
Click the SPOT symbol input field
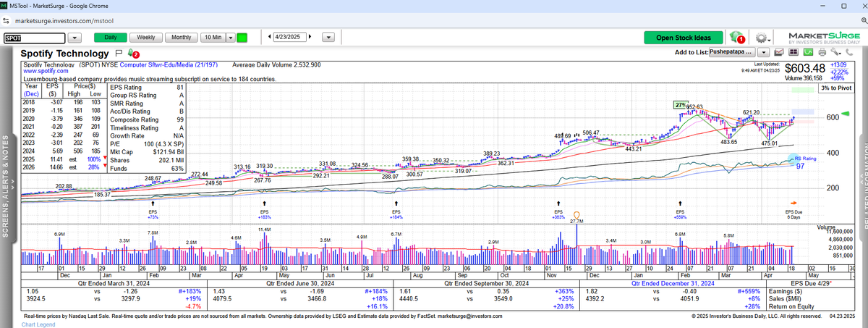point(35,38)
